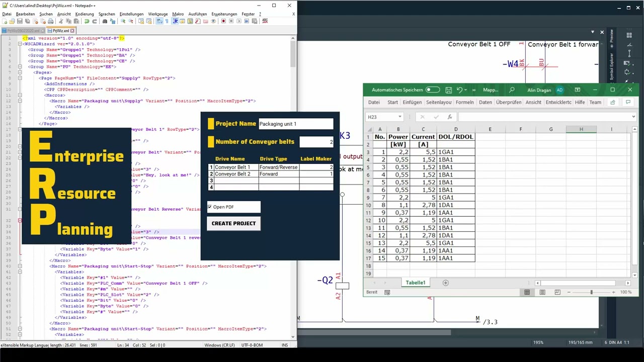
Task: Click Excel cell with 1DA1 in row 10
Action: [456, 205]
